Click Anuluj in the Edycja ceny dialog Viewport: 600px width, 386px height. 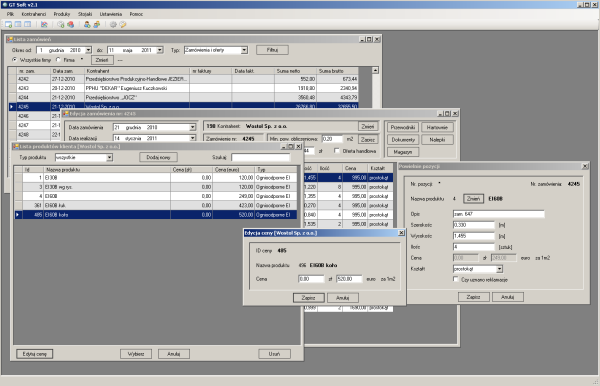[342, 298]
